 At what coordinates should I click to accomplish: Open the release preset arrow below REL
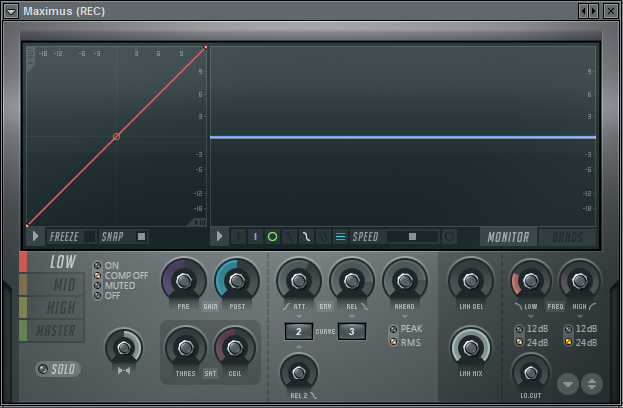coord(352,317)
